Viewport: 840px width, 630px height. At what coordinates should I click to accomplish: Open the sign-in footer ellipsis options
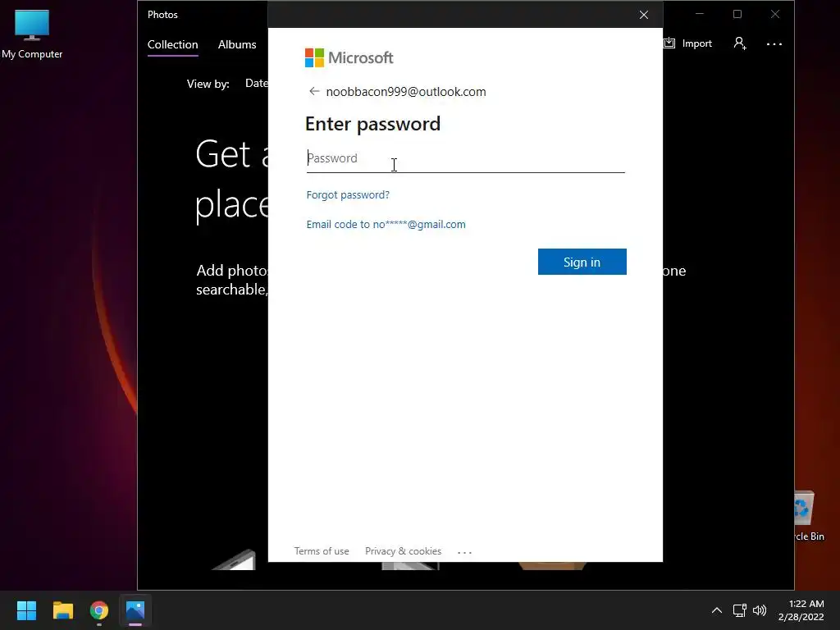pyautogui.click(x=464, y=552)
